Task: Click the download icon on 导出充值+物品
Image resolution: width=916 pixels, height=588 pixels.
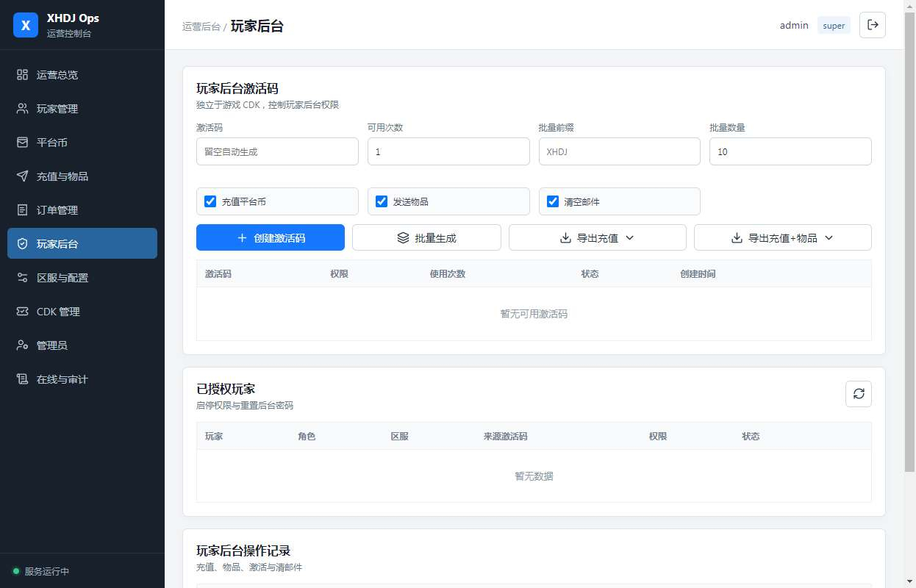Action: [x=737, y=238]
